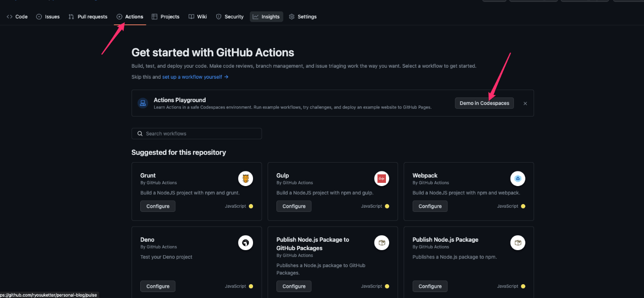Focus the Search workflows field
This screenshot has height=298, width=644.
(197, 134)
